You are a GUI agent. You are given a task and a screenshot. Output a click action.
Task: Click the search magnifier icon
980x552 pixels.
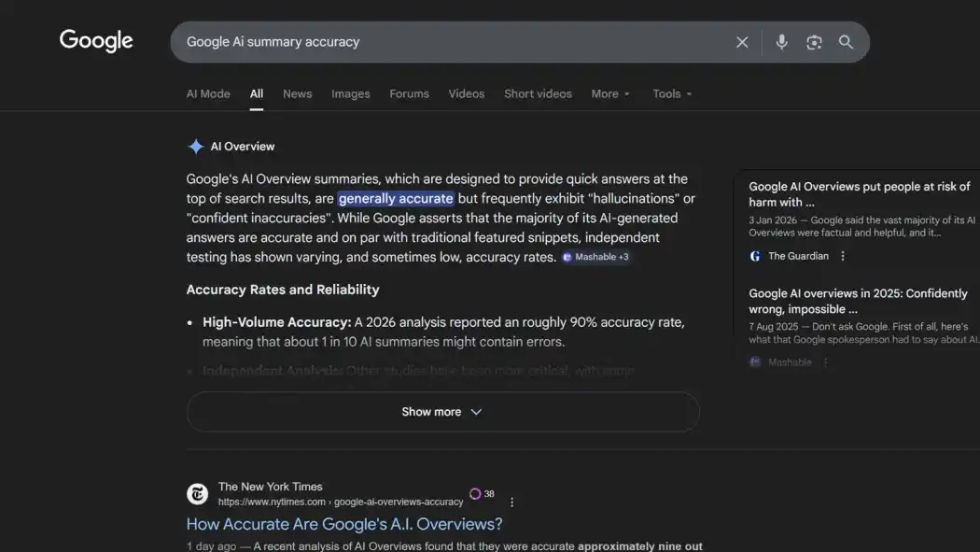[845, 41]
